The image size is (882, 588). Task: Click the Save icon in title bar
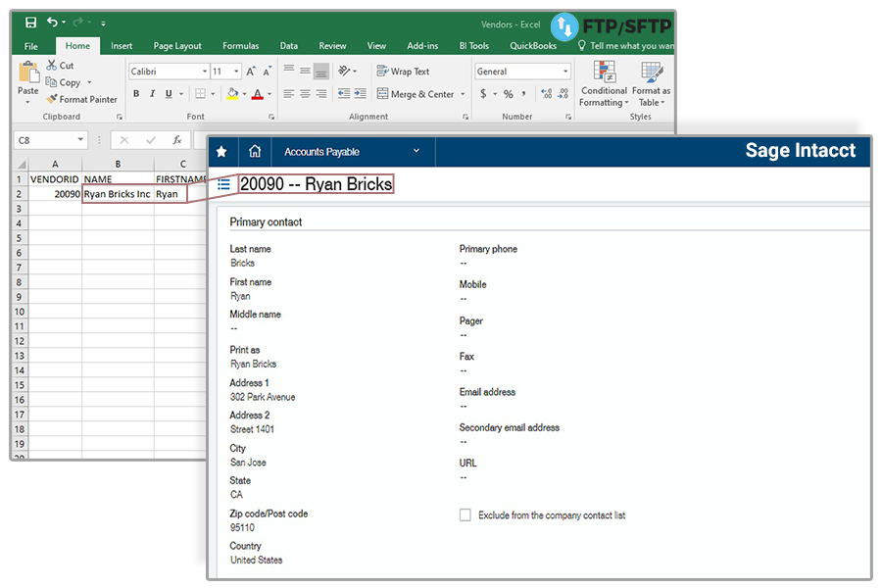[x=30, y=23]
